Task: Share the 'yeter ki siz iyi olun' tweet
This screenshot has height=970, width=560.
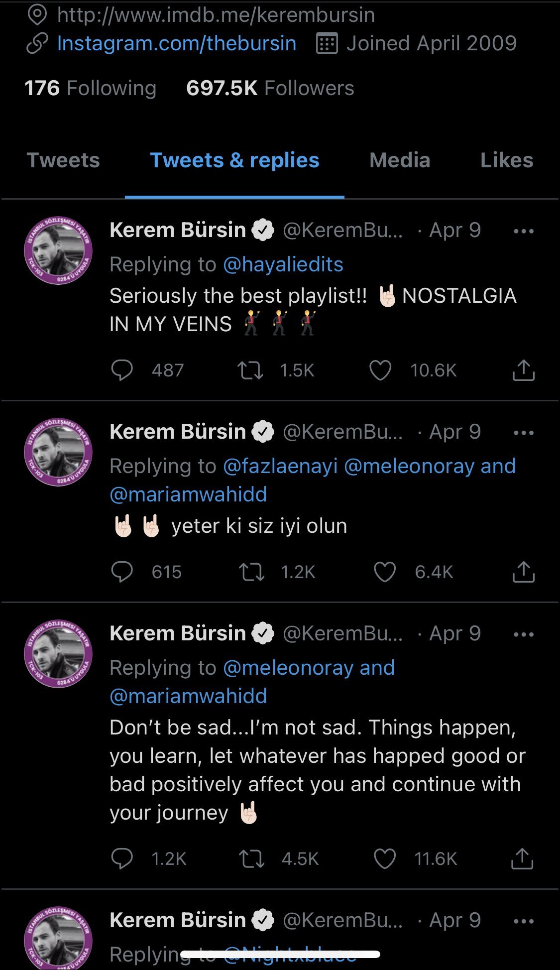Action: click(523, 572)
